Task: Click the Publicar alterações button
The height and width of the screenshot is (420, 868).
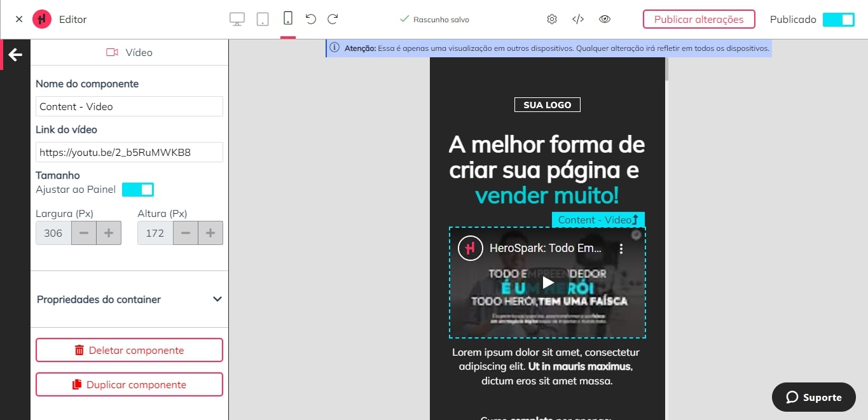Action: click(x=699, y=19)
